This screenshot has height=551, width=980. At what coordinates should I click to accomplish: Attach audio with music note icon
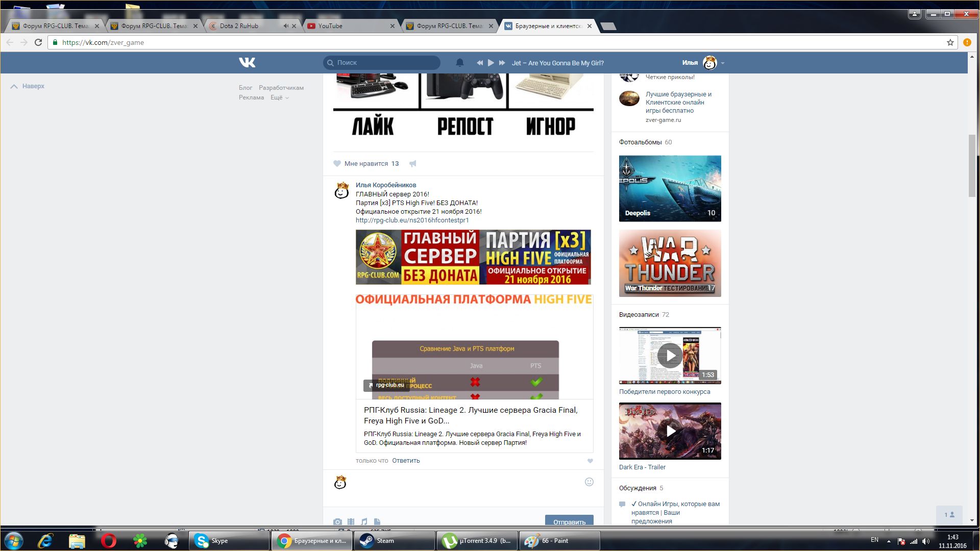click(x=364, y=521)
